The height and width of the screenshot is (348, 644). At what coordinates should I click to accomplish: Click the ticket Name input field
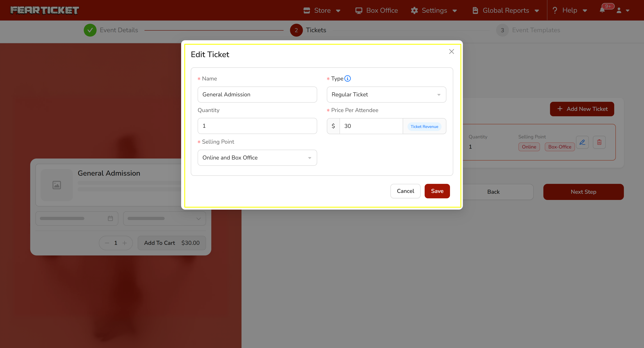[x=257, y=94]
